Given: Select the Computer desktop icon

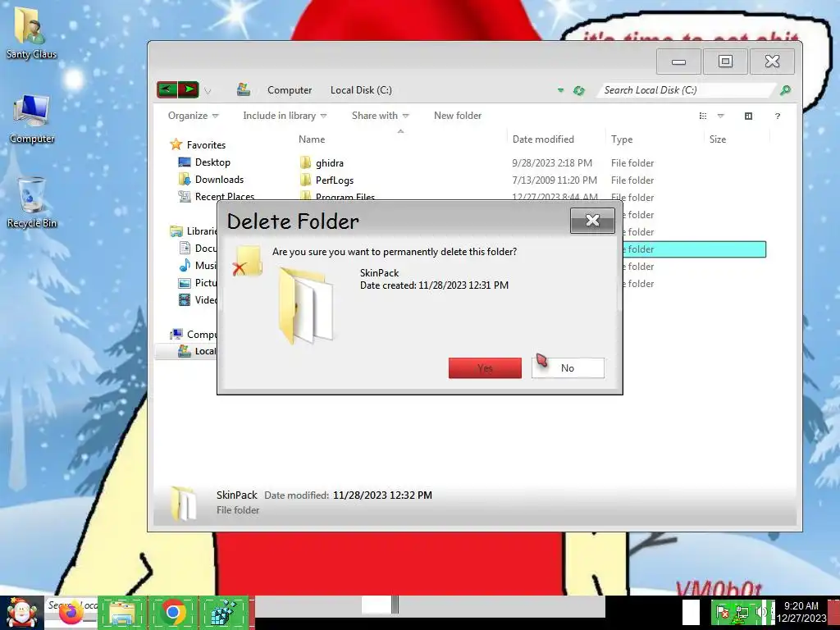Looking at the screenshot, I should coord(32,120).
